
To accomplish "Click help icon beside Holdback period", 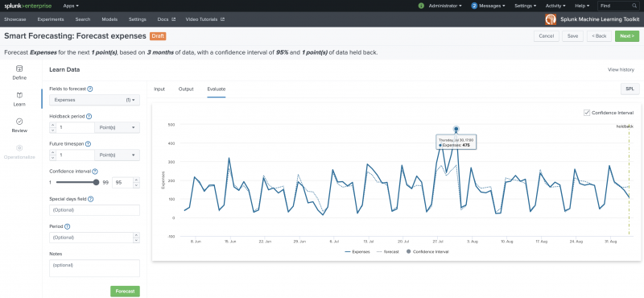I will (x=89, y=116).
